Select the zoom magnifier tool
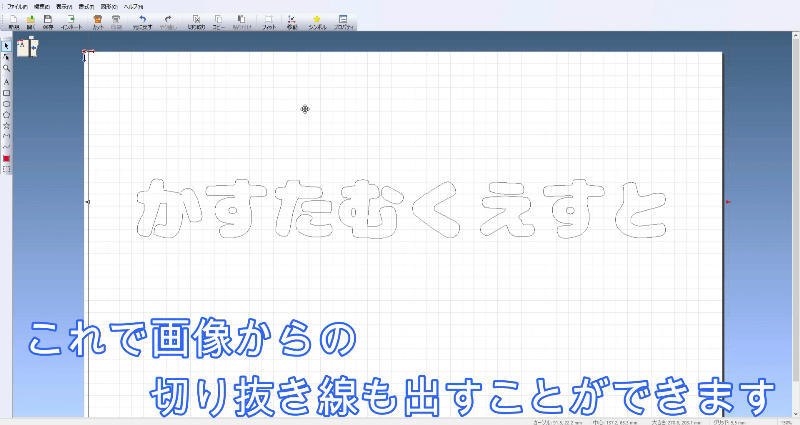 tap(6, 68)
